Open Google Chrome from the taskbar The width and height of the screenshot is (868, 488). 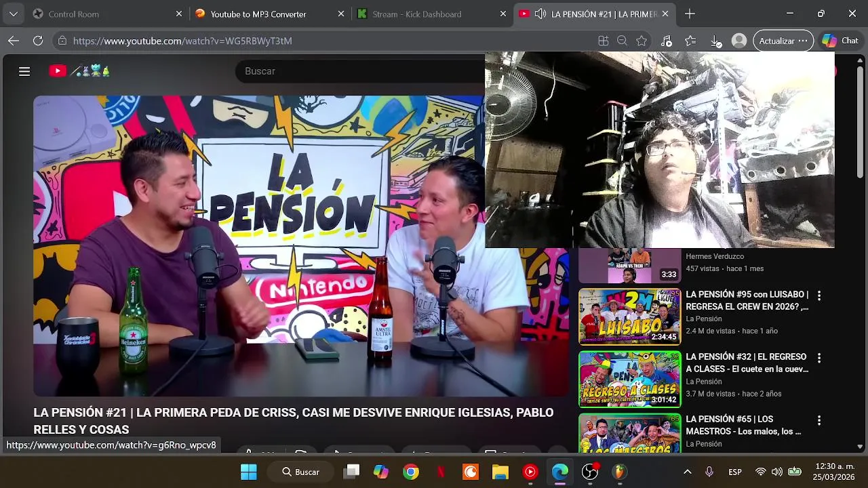(411, 472)
